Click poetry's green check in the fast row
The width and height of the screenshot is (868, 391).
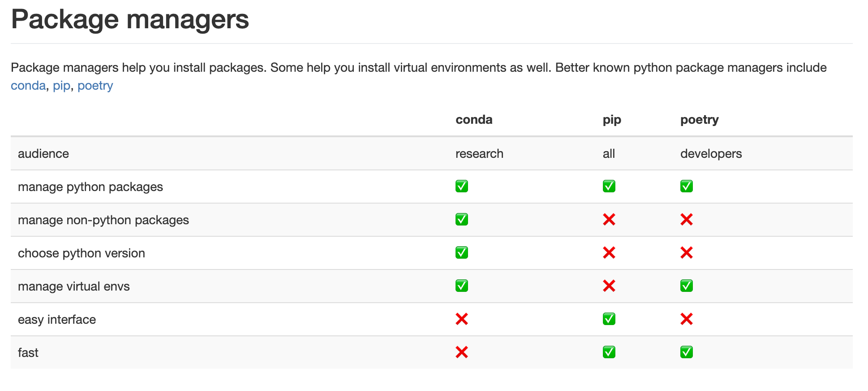coord(687,352)
